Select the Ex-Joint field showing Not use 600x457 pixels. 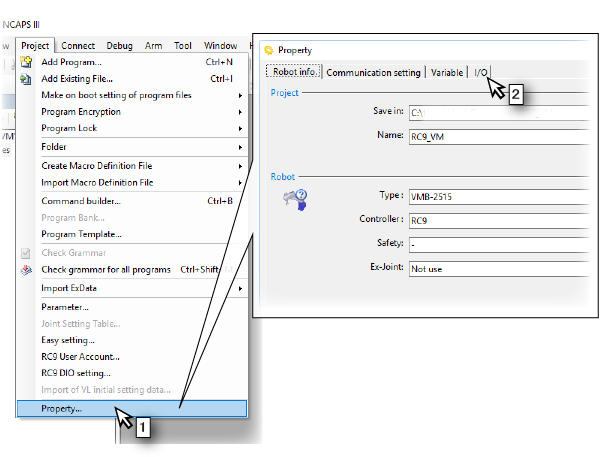(x=497, y=269)
